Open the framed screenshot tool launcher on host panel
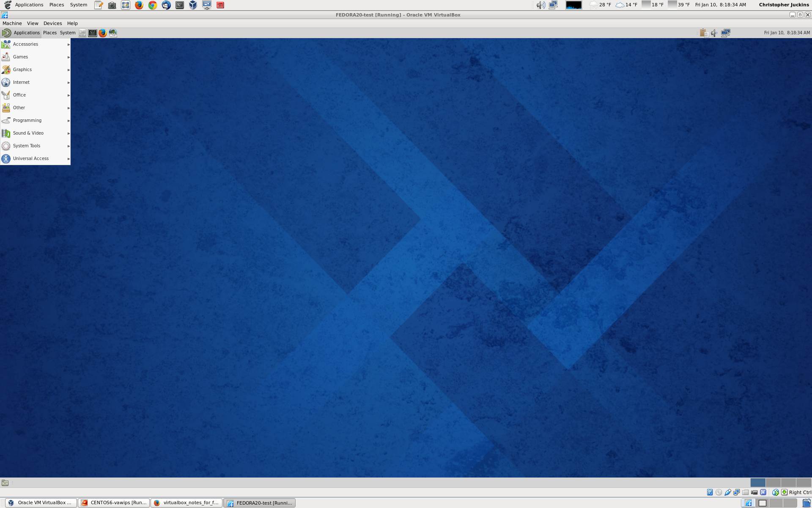This screenshot has height=508, width=812. pos(126,5)
